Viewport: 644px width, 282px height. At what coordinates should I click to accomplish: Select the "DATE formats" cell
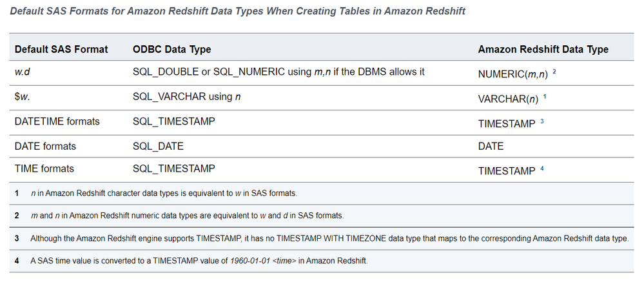[45, 146]
